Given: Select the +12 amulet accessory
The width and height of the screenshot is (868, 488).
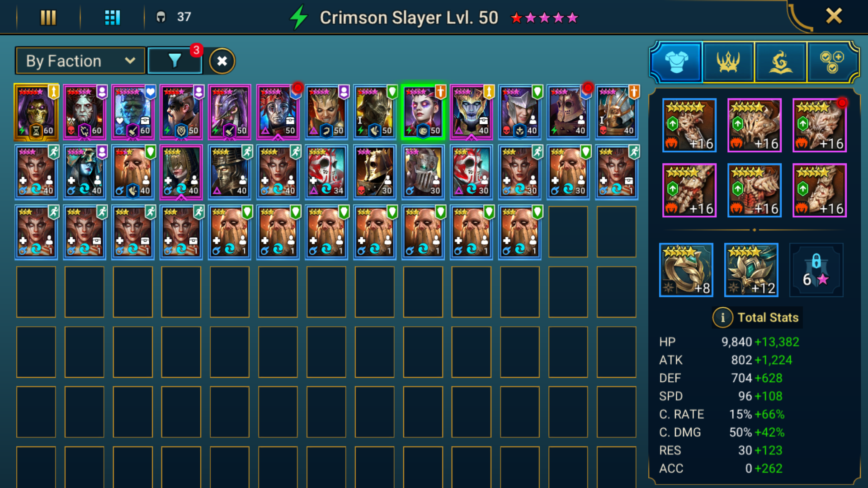Looking at the screenshot, I should [x=751, y=270].
